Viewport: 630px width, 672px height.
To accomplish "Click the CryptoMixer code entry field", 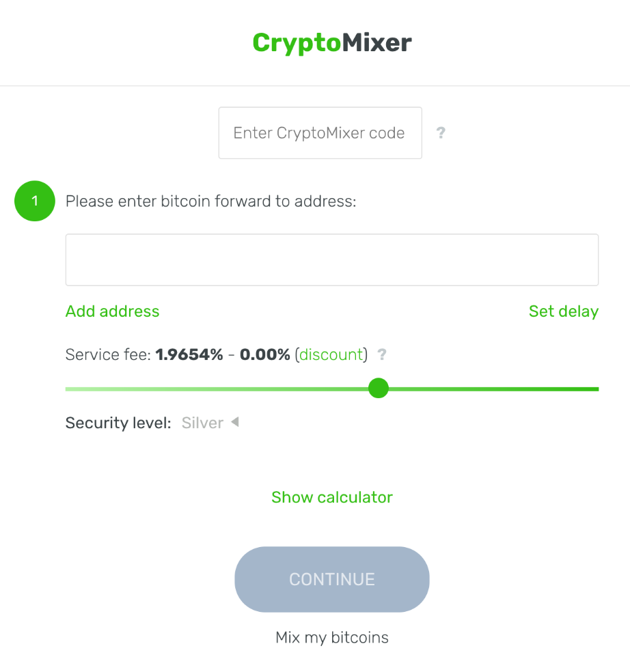I will click(320, 132).
